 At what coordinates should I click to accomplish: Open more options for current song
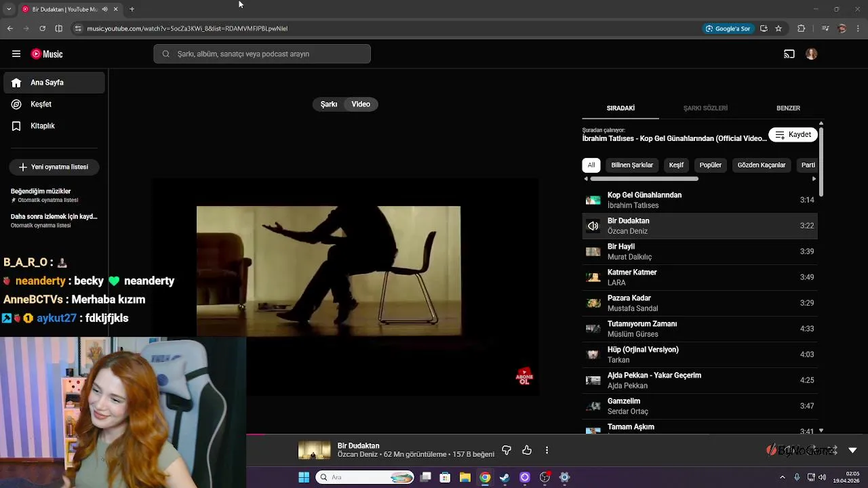coord(547,450)
